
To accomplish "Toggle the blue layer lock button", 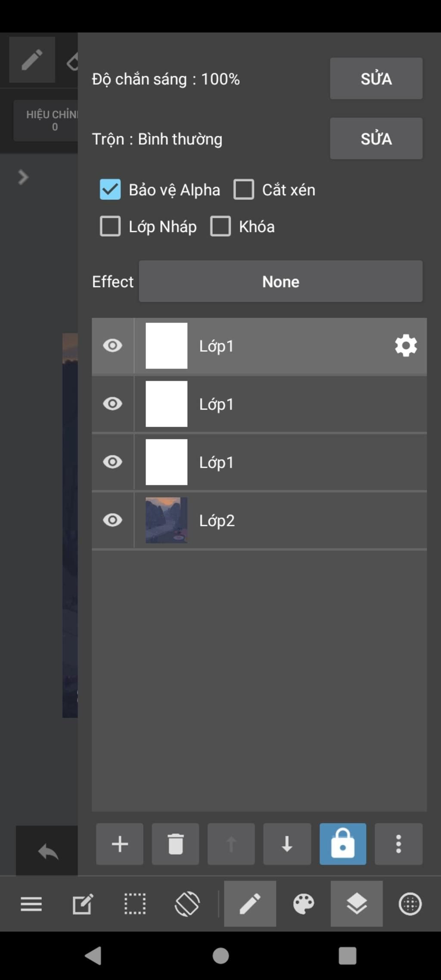I will tap(343, 844).
